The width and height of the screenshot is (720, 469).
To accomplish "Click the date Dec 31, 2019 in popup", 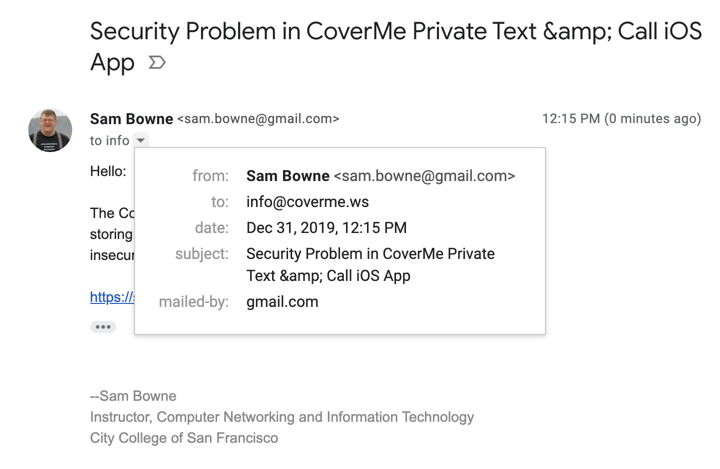I will 326,228.
